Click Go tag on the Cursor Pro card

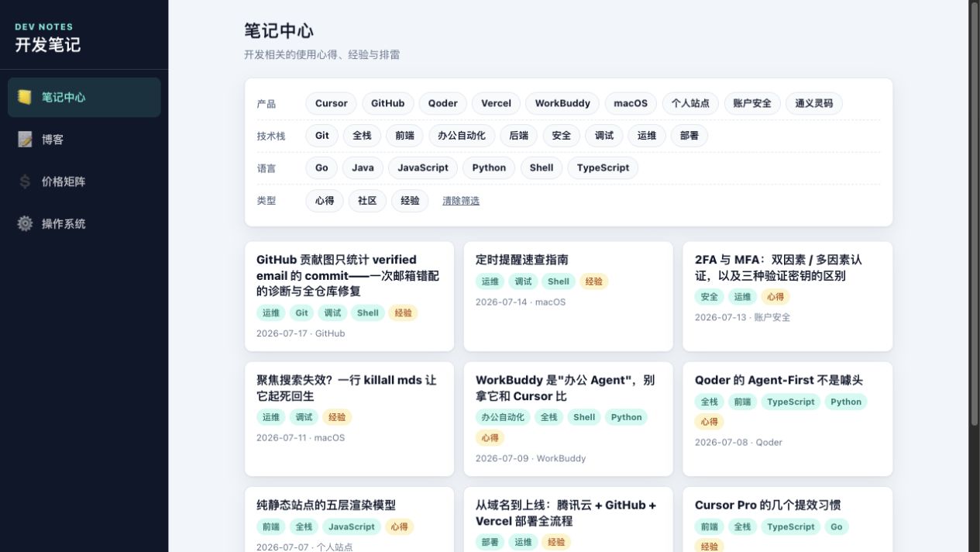[836, 527]
